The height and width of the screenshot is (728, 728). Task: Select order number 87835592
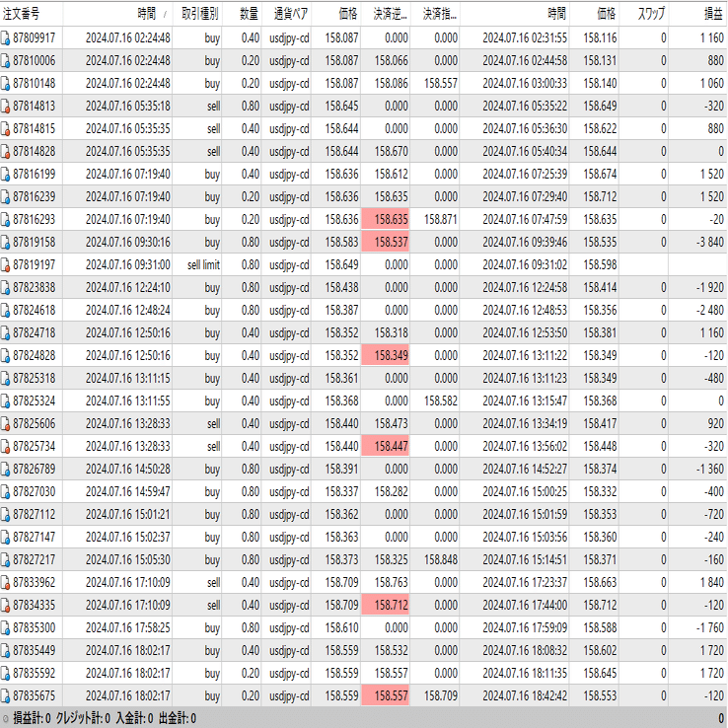click(34, 673)
